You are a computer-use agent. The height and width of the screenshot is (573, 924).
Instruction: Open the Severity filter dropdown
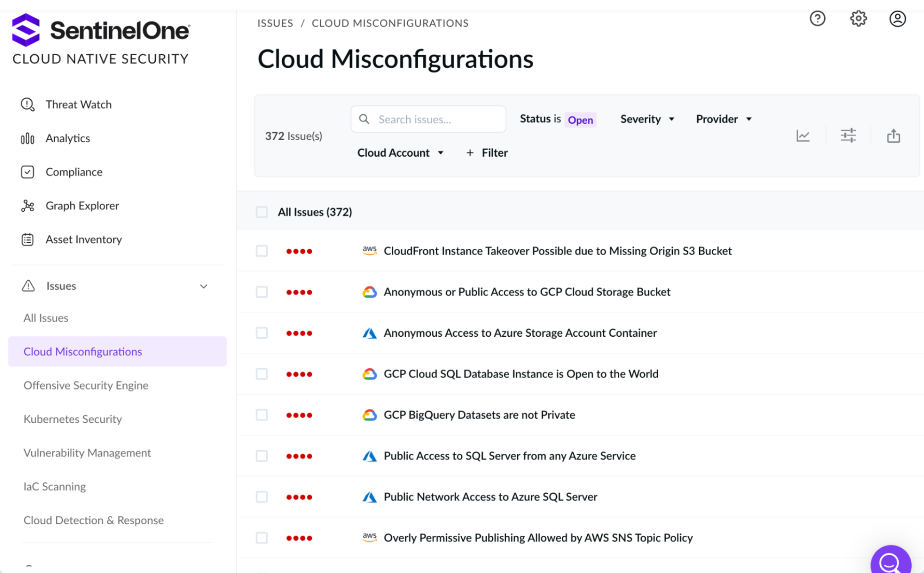(x=647, y=119)
